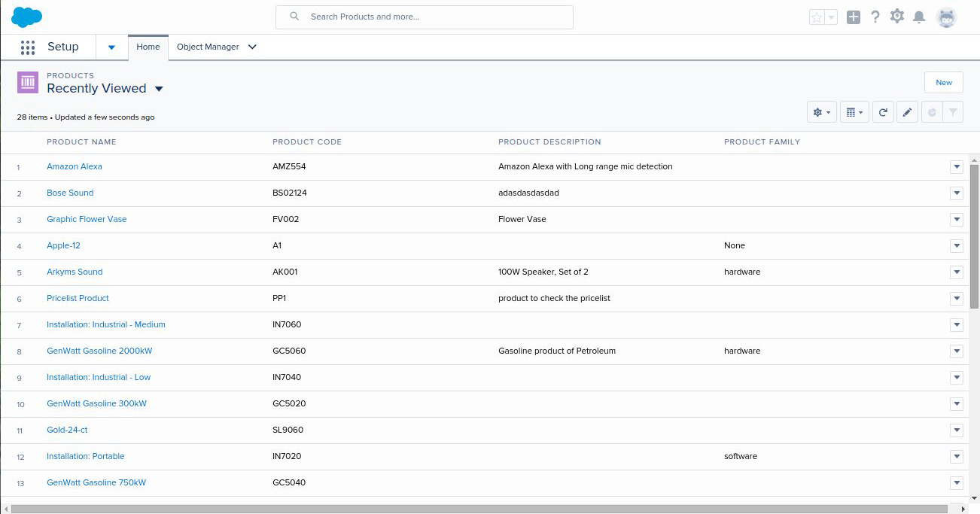Open the Graphic Flower Vase product
Screen dimensions: 980x514
pyautogui.click(x=87, y=219)
